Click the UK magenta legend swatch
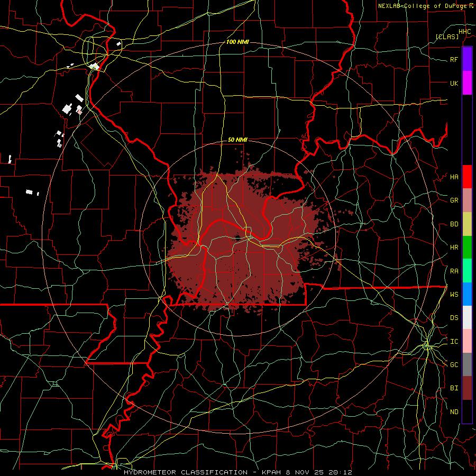The image size is (476, 476). click(467, 83)
